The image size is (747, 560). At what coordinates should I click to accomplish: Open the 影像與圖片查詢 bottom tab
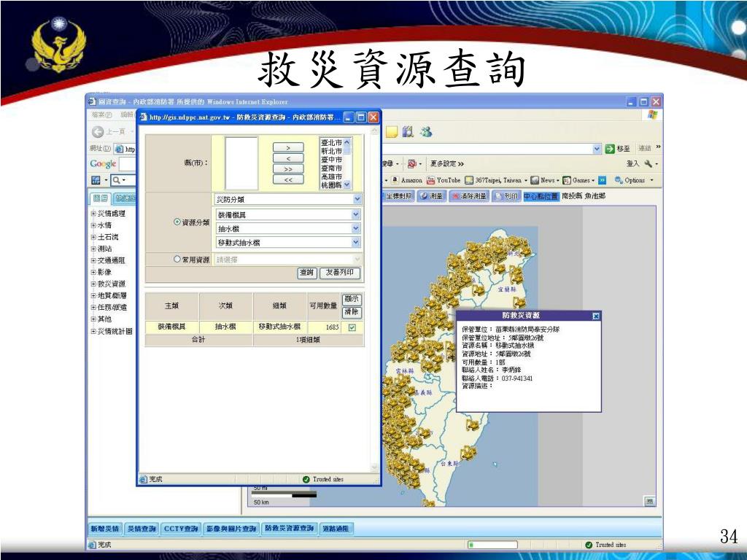(231, 529)
